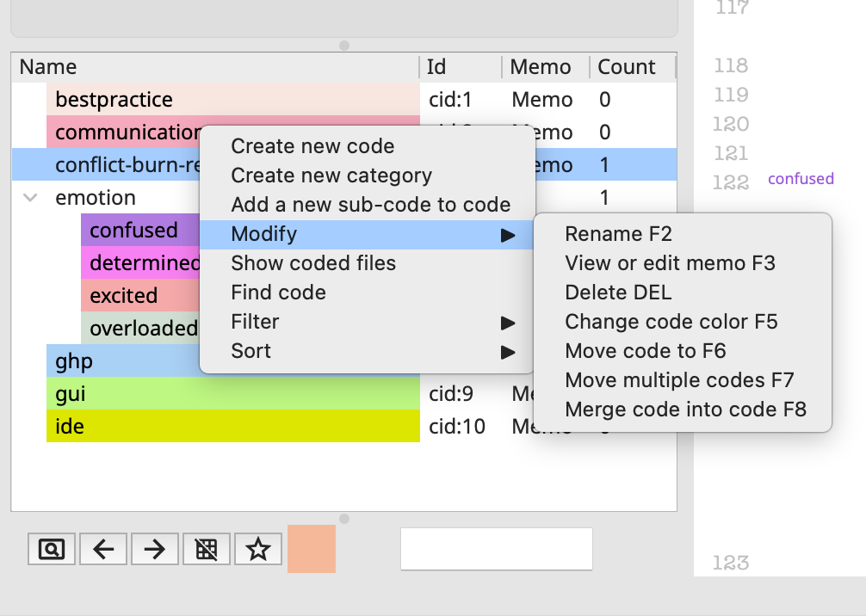The height and width of the screenshot is (616, 866).
Task: Click line number 123 in text pane
Action: (x=731, y=563)
